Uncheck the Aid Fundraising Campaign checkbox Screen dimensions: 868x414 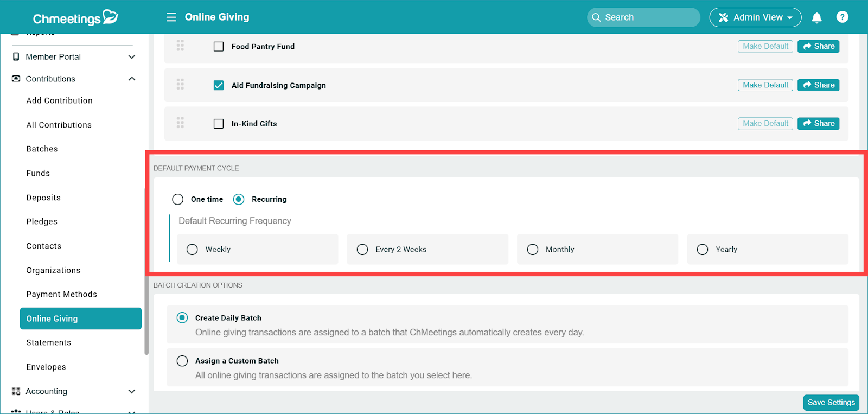tap(219, 85)
